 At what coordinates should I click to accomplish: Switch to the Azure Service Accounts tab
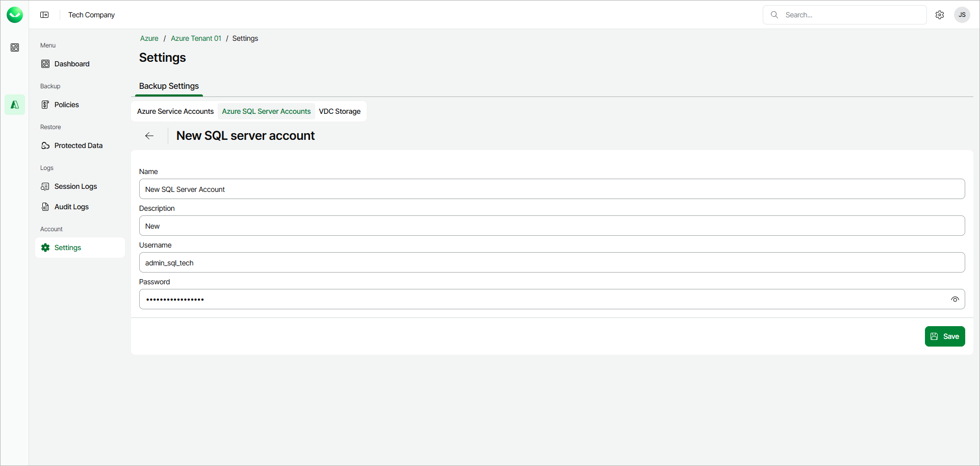pyautogui.click(x=175, y=111)
